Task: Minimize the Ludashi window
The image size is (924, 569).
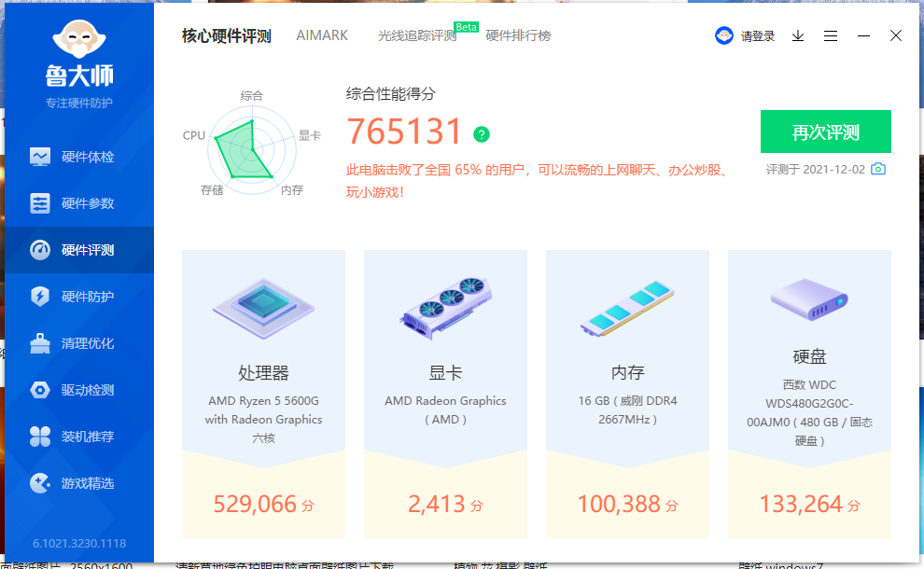Action: click(x=863, y=36)
